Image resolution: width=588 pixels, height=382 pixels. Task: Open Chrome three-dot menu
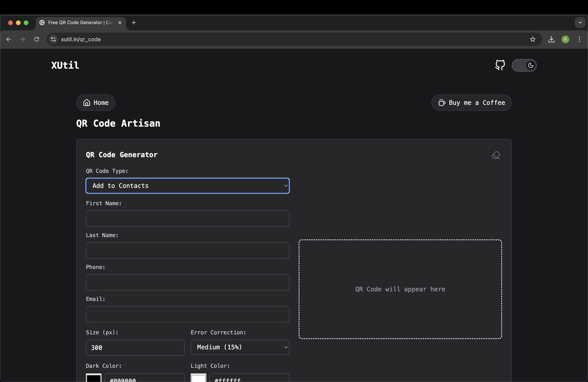coord(579,39)
